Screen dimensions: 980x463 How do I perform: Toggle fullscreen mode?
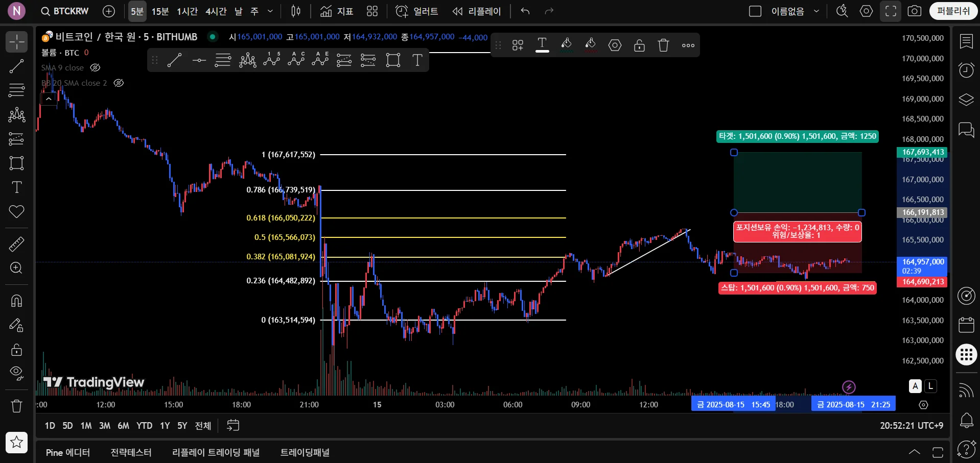pyautogui.click(x=891, y=11)
